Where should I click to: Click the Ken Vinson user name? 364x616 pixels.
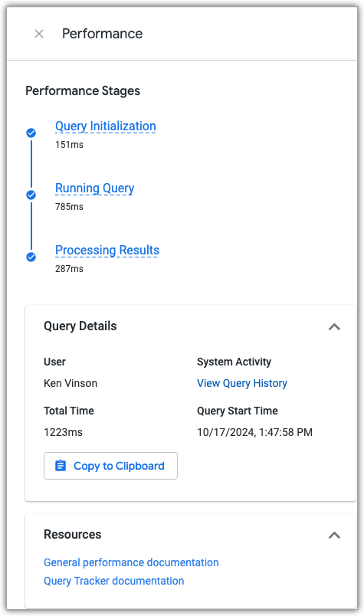[71, 383]
